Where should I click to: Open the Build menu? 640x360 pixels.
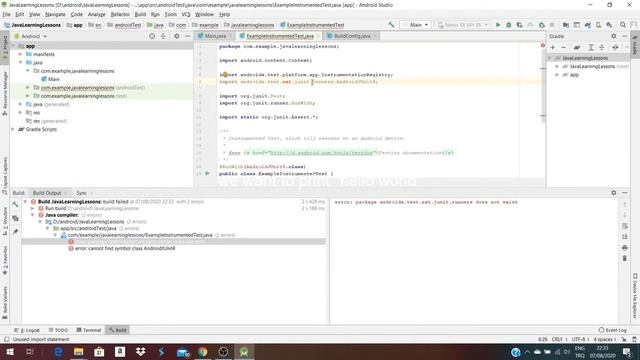coord(140,14)
